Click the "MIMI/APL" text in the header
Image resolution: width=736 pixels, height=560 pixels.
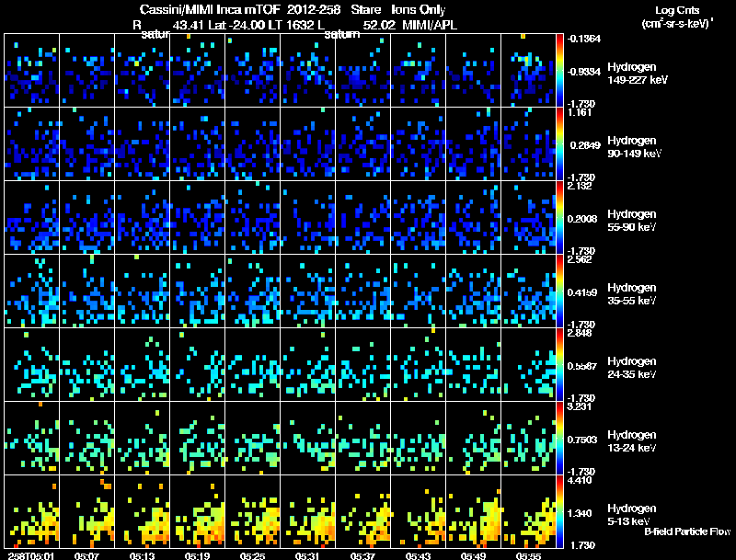tap(430, 25)
